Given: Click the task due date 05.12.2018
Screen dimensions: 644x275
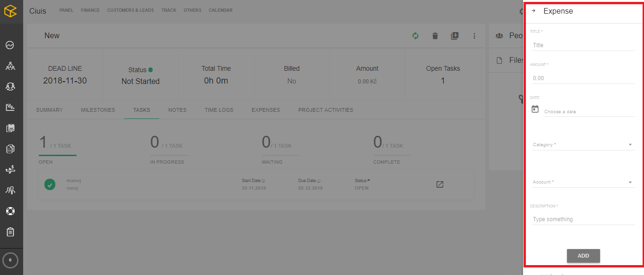Looking at the screenshot, I should click(x=310, y=188).
